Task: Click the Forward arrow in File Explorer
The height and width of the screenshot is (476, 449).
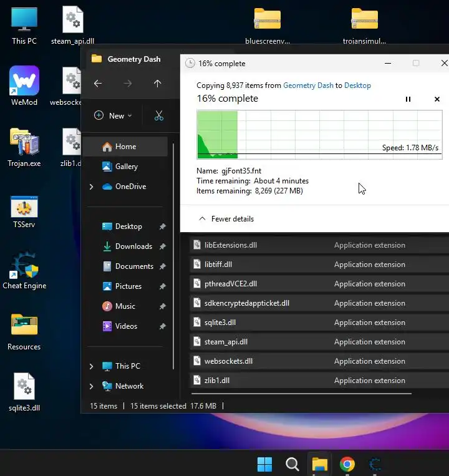Action: [128, 84]
